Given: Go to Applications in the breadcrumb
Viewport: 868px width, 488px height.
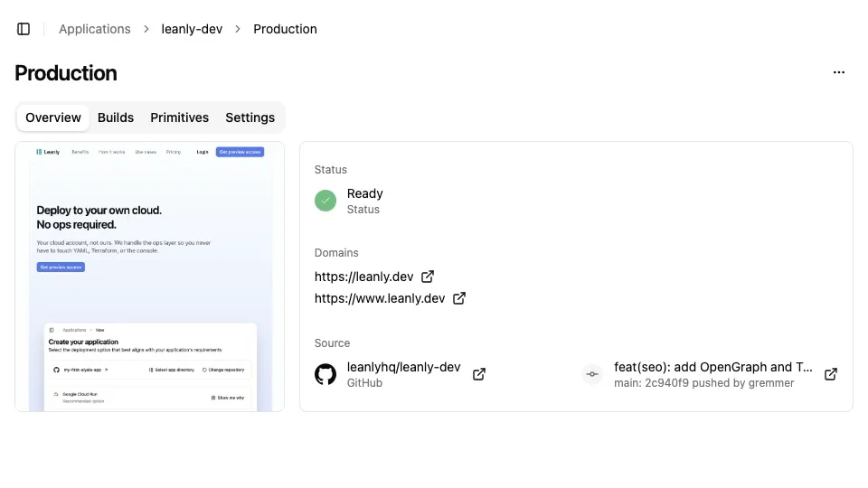Looking at the screenshot, I should (95, 29).
